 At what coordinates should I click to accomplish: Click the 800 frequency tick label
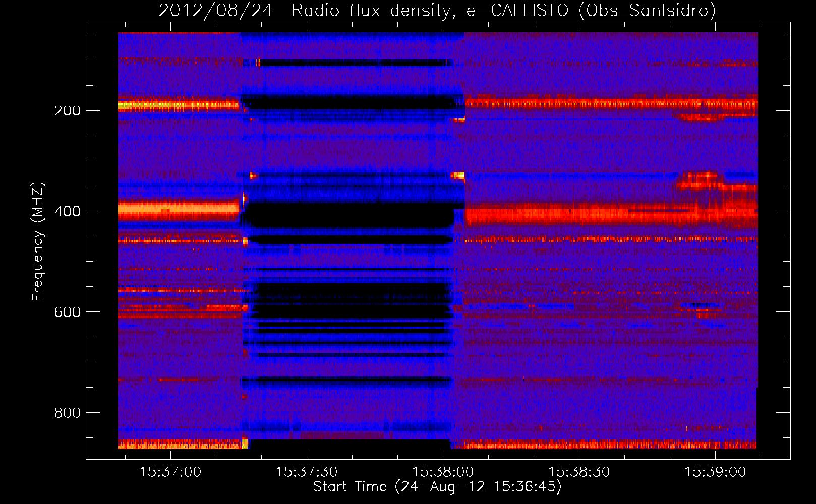[x=68, y=413]
